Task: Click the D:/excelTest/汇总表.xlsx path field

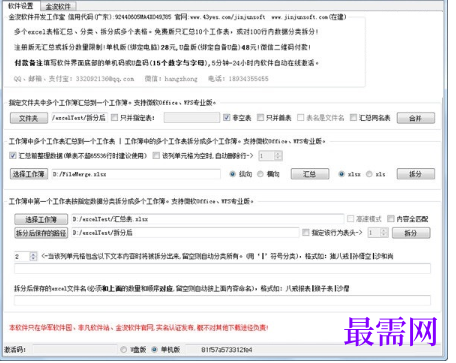Action: click(207, 219)
